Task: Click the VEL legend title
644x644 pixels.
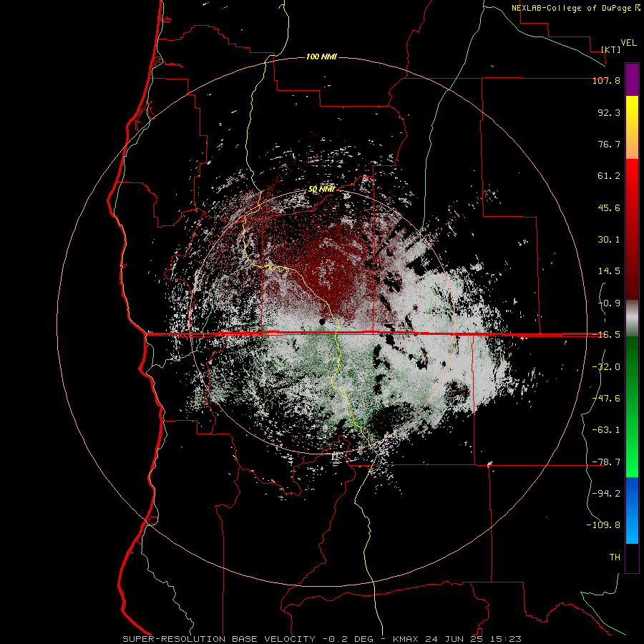Action: 628,43
